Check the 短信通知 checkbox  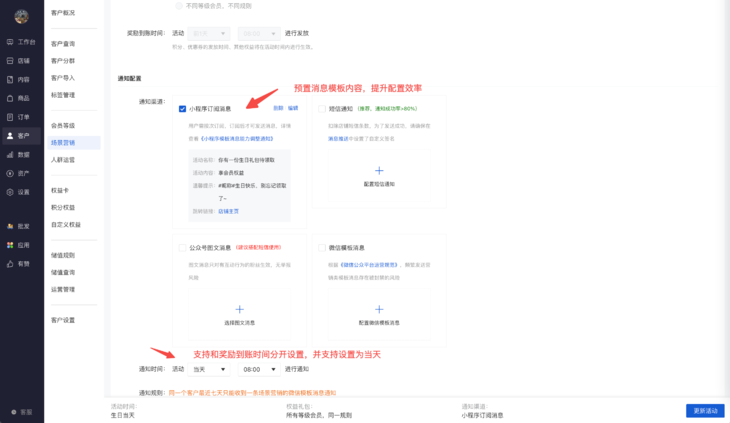[x=322, y=109]
